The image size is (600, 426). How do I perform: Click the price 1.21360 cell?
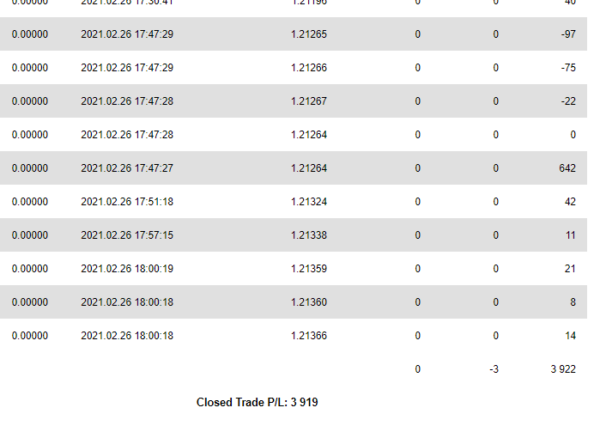[x=309, y=302]
